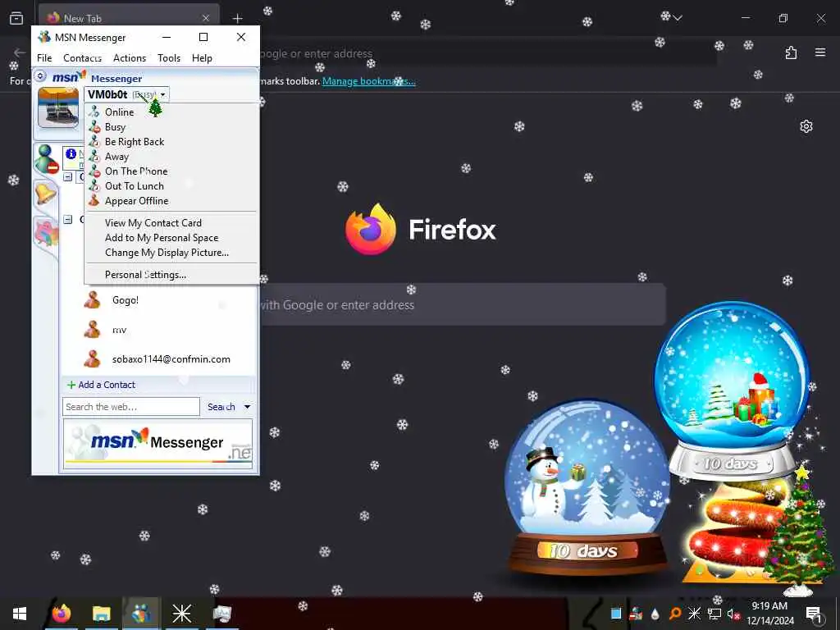Image resolution: width=840 pixels, height=630 pixels.
Task: Click the tray snowflake icon
Action: tap(694, 614)
